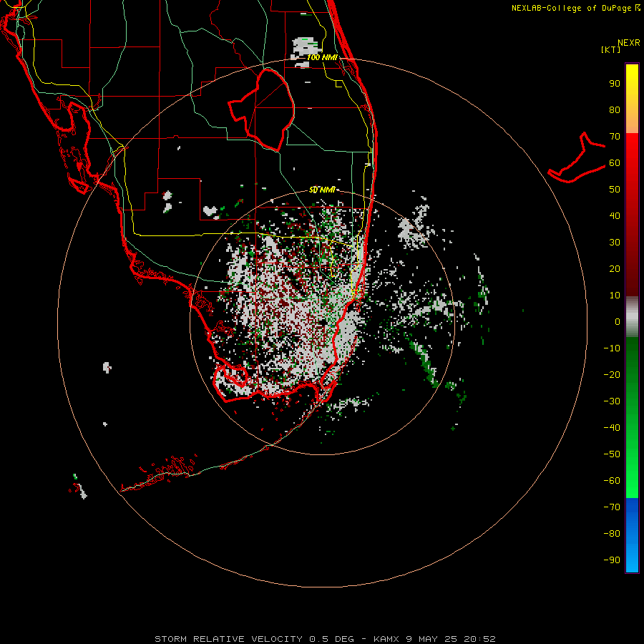
Task: Click the Bahamas island outline east of Florida
Action: point(577,157)
